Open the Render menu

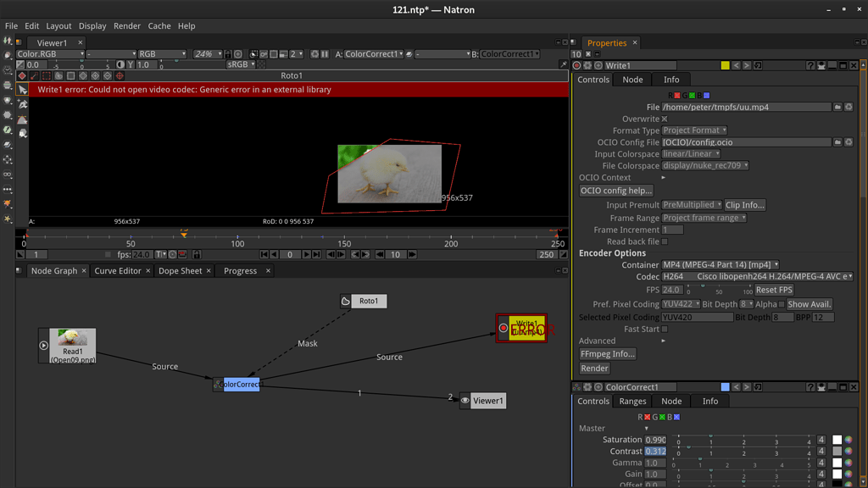coord(127,25)
